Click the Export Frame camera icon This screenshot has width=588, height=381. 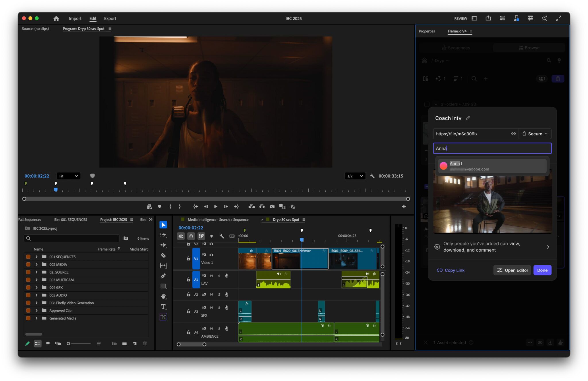pyautogui.click(x=272, y=207)
